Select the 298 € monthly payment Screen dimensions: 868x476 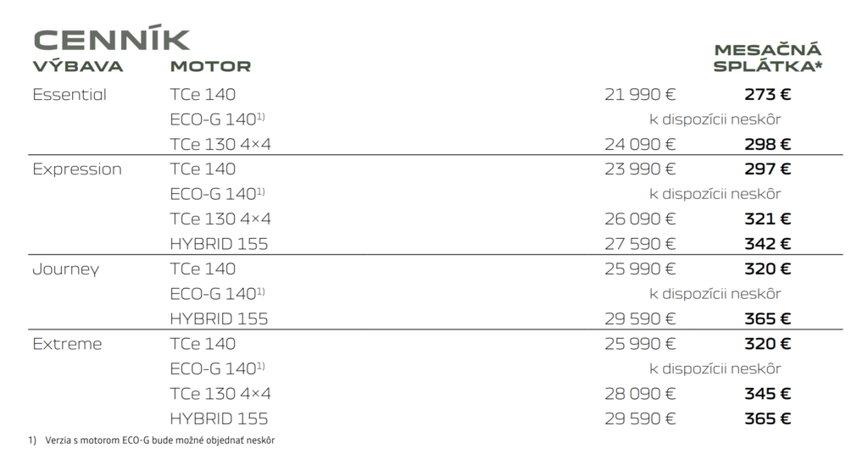tap(767, 145)
